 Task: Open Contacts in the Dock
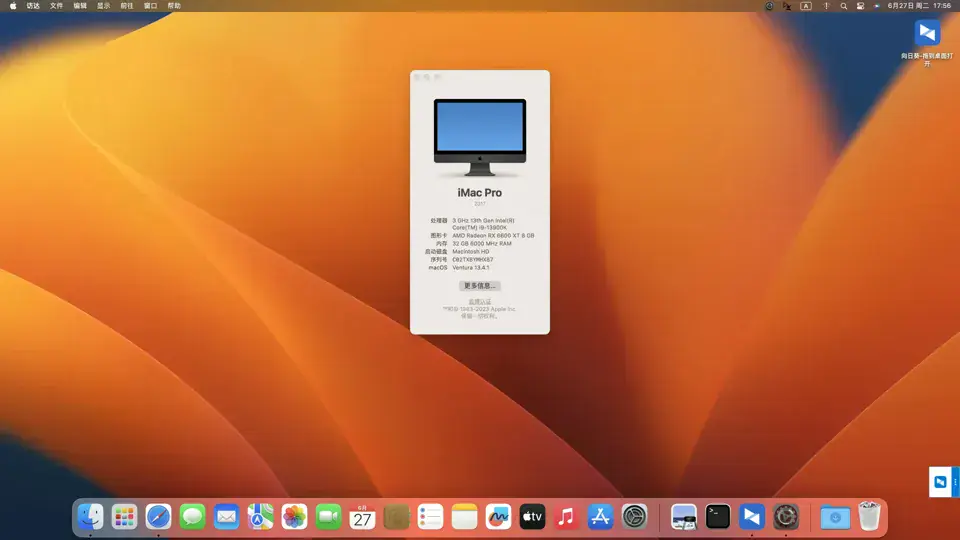click(396, 517)
